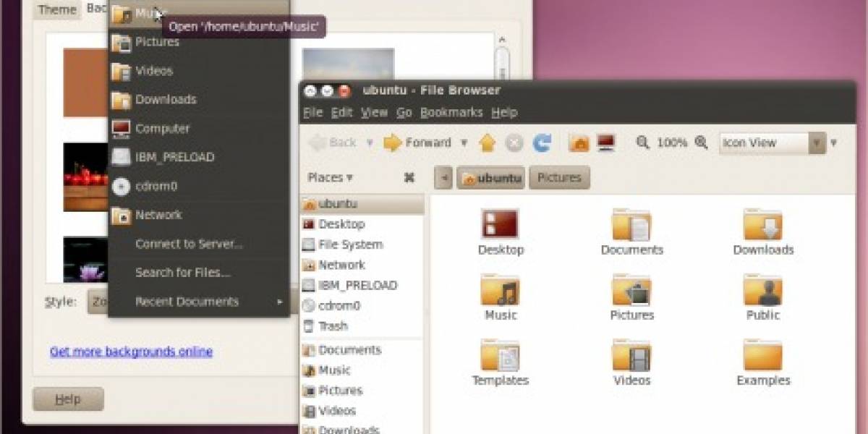
Task: Click the Reload toolbar icon
Action: point(542,143)
